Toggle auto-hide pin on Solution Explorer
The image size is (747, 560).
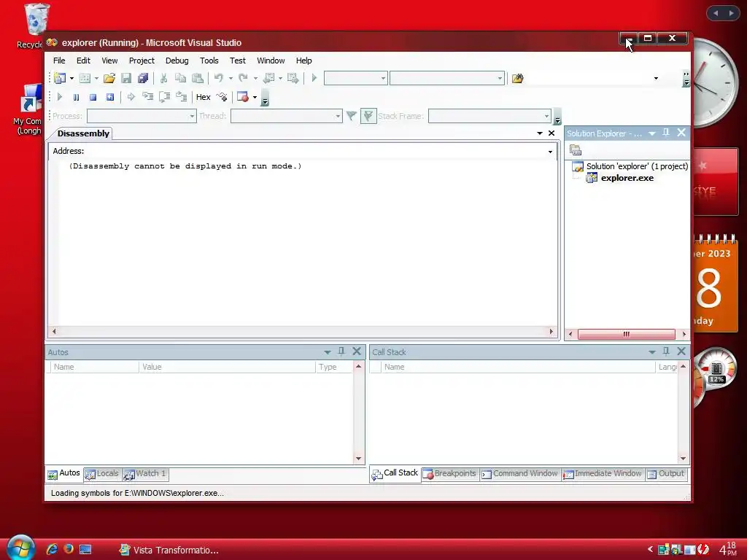pos(666,133)
